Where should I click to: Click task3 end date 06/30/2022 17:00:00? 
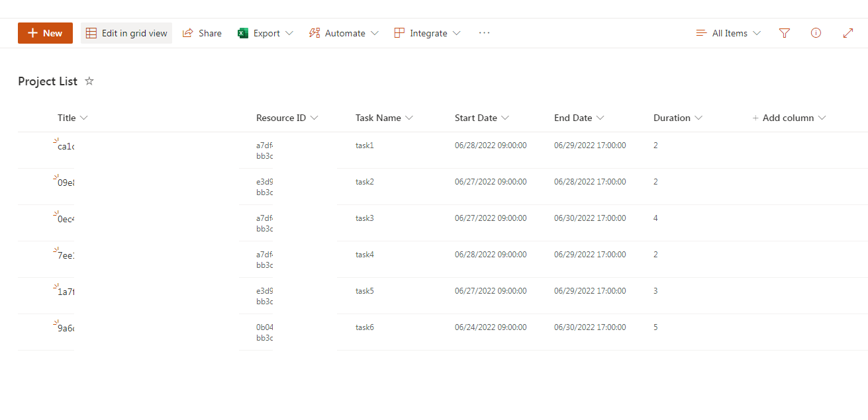coord(590,218)
